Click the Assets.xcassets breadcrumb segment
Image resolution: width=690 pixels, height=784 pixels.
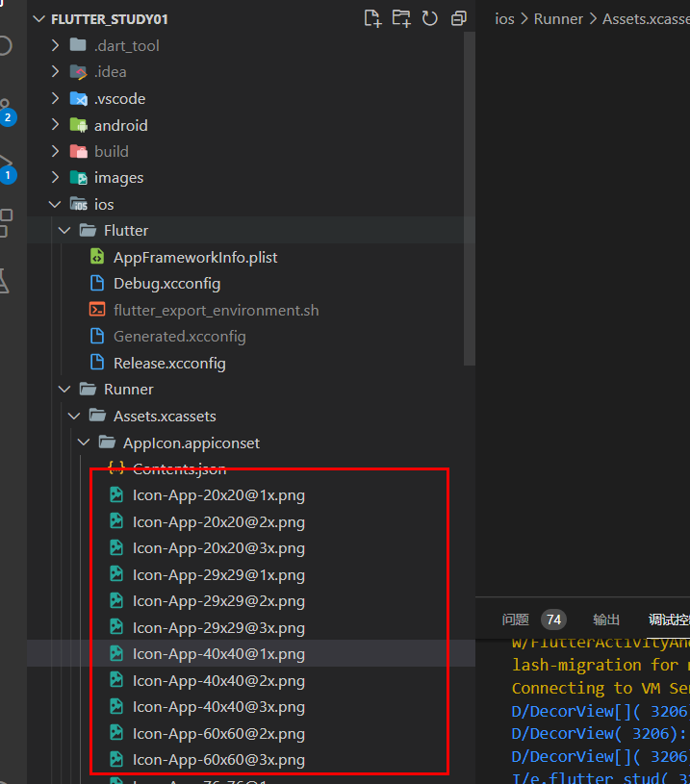click(x=646, y=19)
